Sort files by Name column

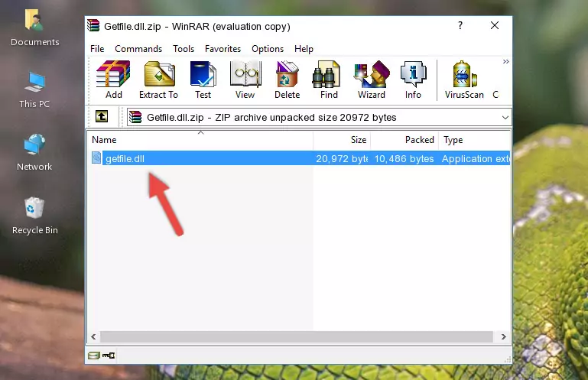200,140
